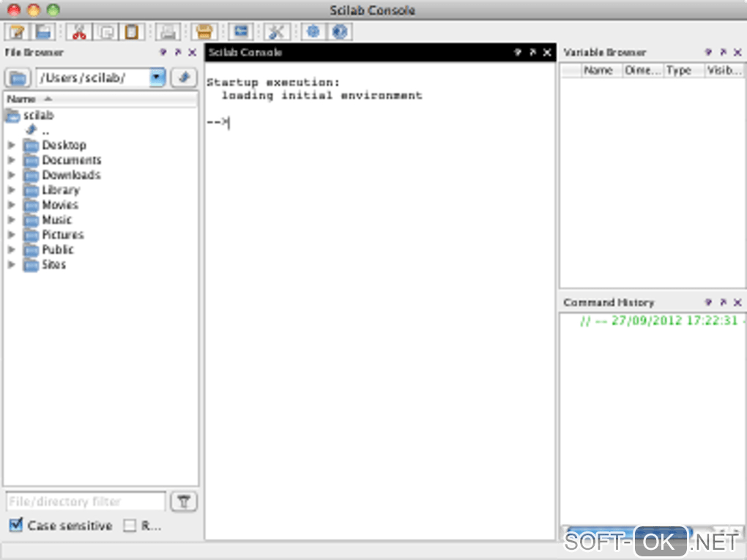Select the Sites folder row
The image size is (747, 560).
click(44, 264)
